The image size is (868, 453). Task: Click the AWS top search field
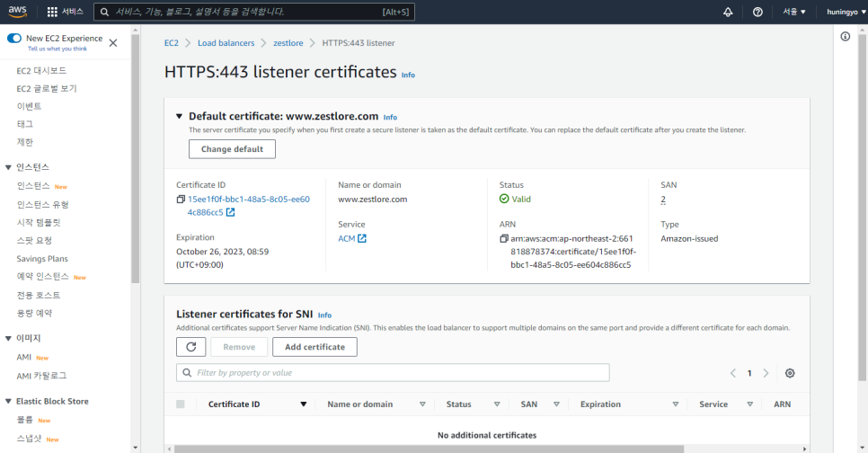(254, 12)
